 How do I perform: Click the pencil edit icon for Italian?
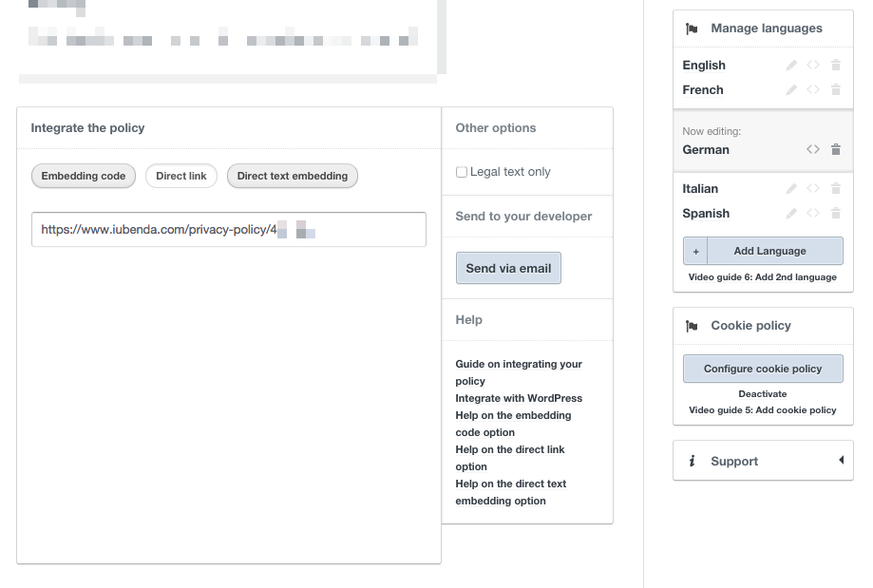[x=792, y=189]
